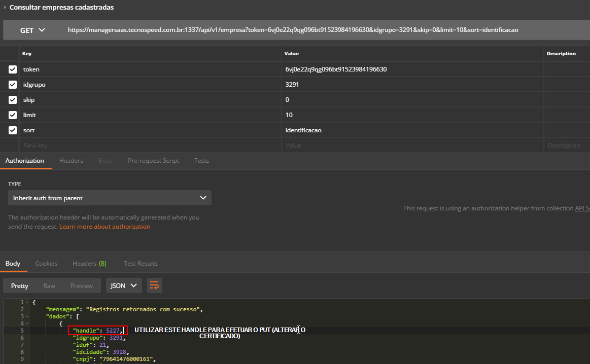Click the request URL input field
This screenshot has width=590, height=364.
pos(325,30)
